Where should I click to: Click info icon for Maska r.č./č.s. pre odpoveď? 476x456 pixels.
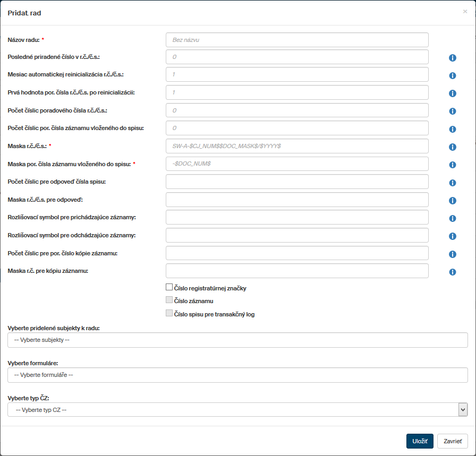coord(453,201)
